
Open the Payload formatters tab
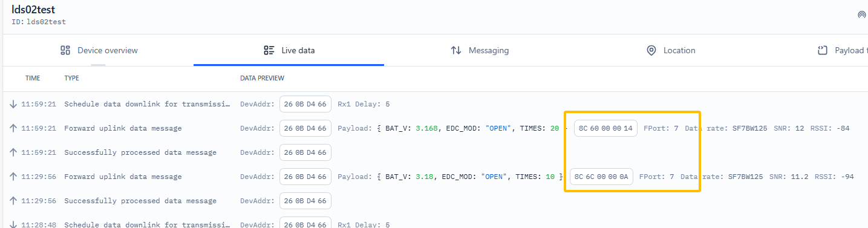click(x=842, y=50)
